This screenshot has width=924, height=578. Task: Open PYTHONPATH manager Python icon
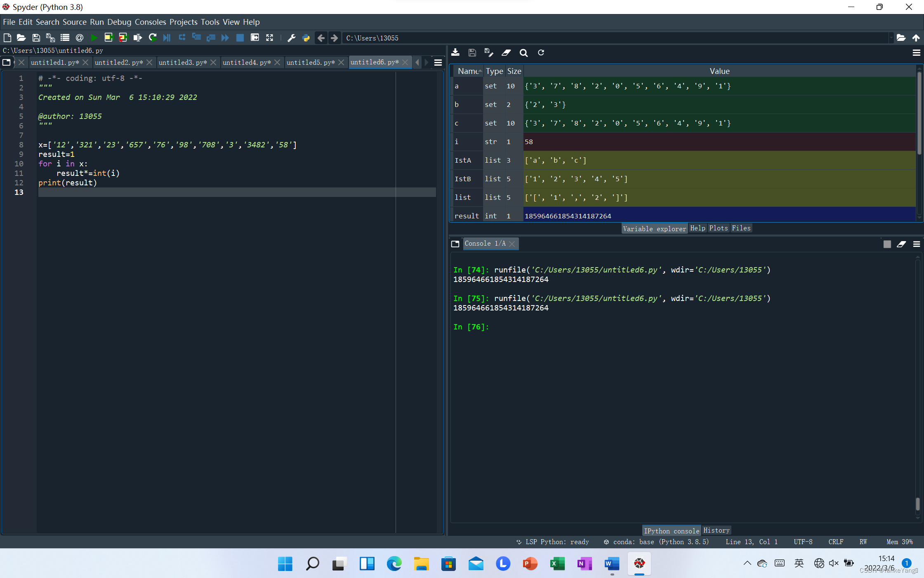(306, 38)
